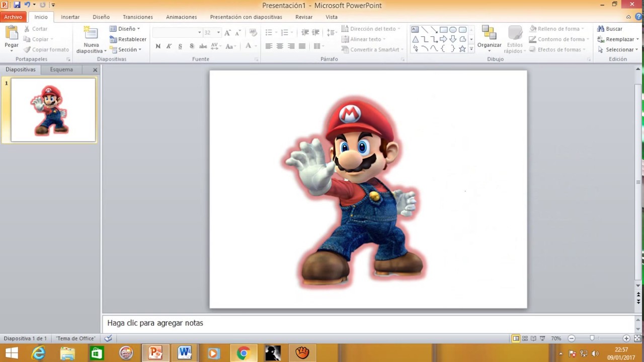Open Seleccionar menu
Viewport: 644px width, 362px height.
pos(618,50)
